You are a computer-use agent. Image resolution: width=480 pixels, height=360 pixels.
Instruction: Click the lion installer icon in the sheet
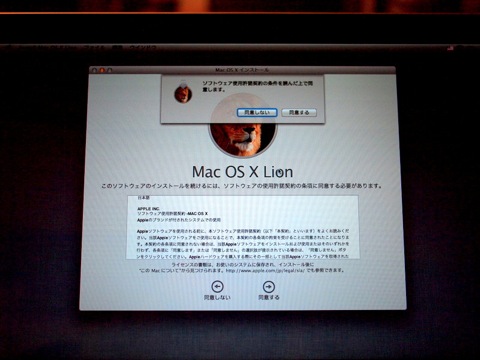(183, 92)
